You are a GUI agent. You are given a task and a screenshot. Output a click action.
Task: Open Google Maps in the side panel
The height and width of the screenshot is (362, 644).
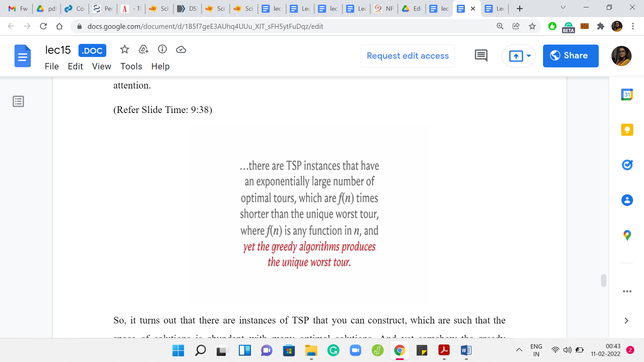point(627,235)
